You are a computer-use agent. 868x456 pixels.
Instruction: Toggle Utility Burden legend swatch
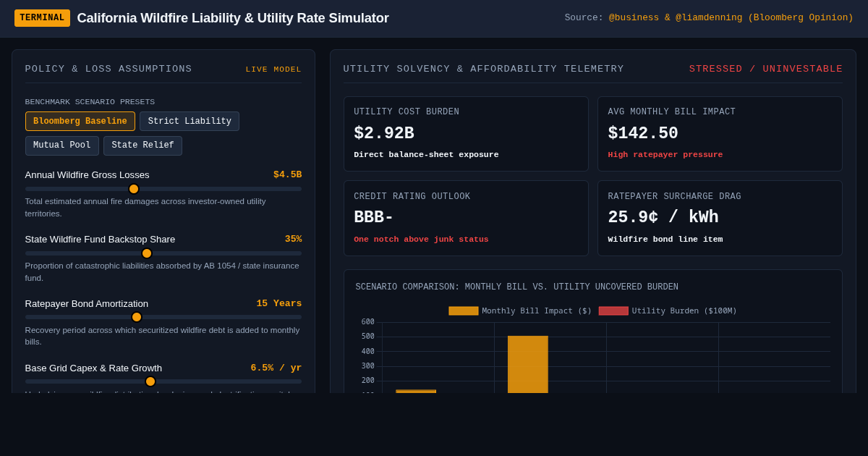pyautogui.click(x=613, y=311)
